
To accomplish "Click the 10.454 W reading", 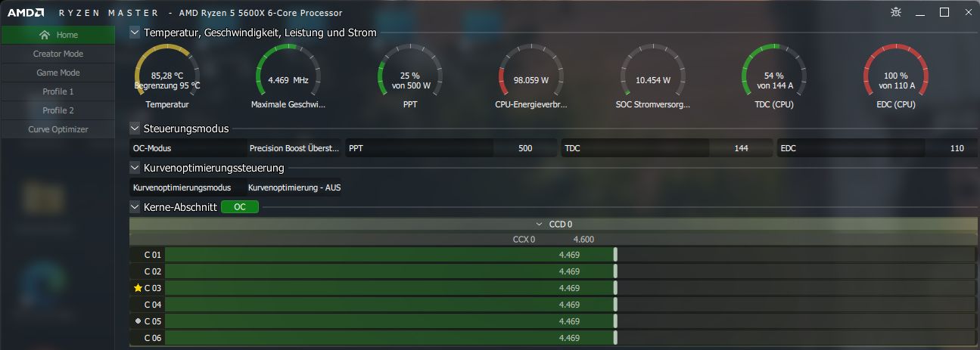I will (x=653, y=79).
